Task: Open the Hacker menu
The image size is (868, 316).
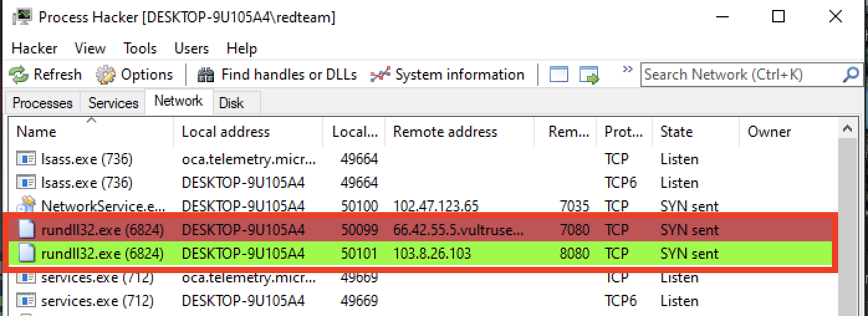Action: 34,49
